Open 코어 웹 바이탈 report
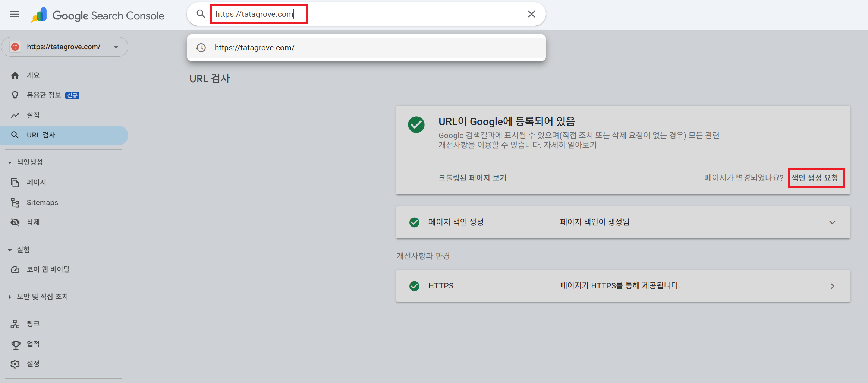This screenshot has height=383, width=868. [64, 269]
